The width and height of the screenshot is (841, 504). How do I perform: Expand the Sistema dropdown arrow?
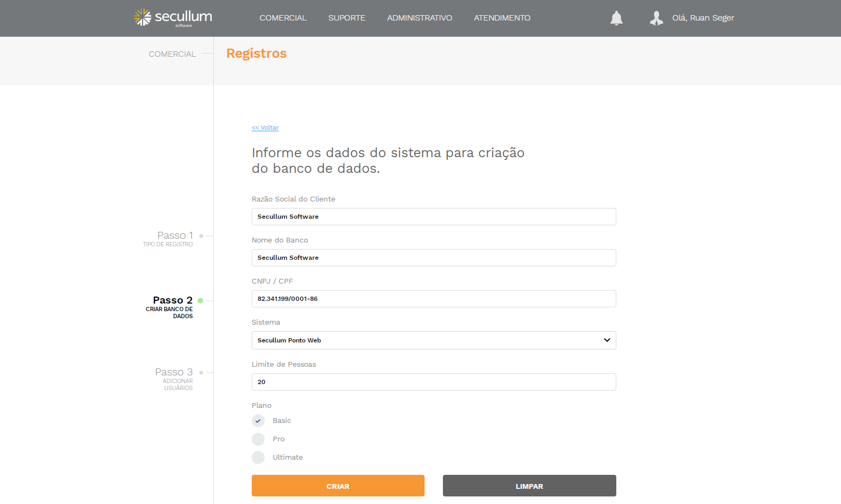click(x=607, y=340)
